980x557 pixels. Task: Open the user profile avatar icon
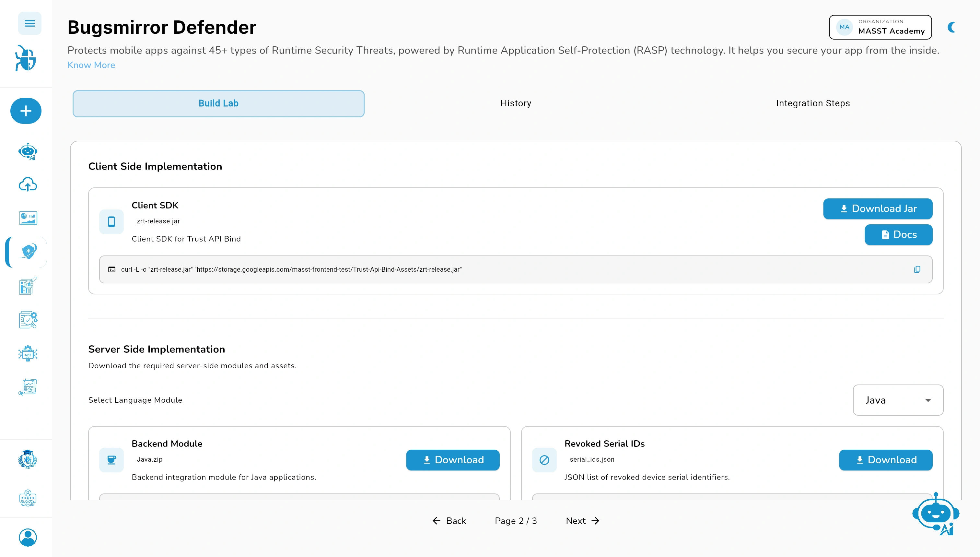(x=28, y=538)
